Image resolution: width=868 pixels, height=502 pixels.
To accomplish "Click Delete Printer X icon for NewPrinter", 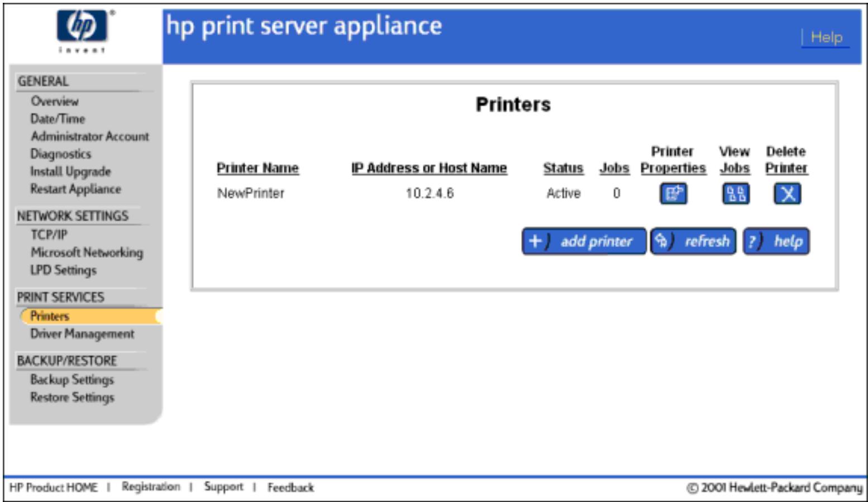I will point(788,194).
